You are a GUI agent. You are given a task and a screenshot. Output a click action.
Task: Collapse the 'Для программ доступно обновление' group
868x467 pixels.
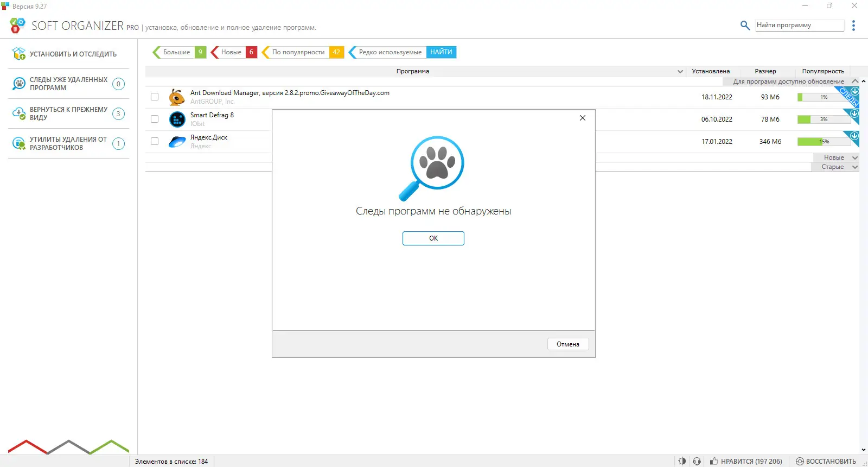point(856,81)
